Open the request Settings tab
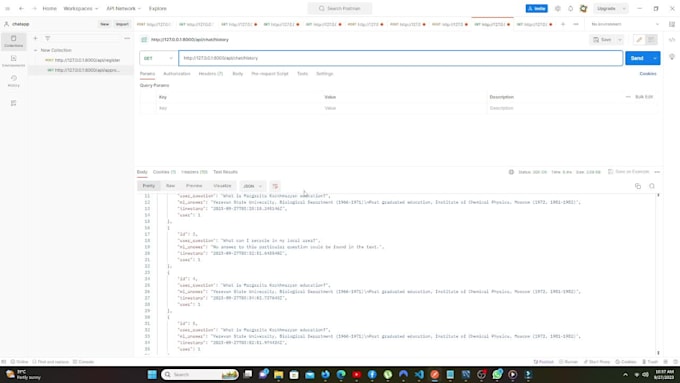 tap(324, 74)
